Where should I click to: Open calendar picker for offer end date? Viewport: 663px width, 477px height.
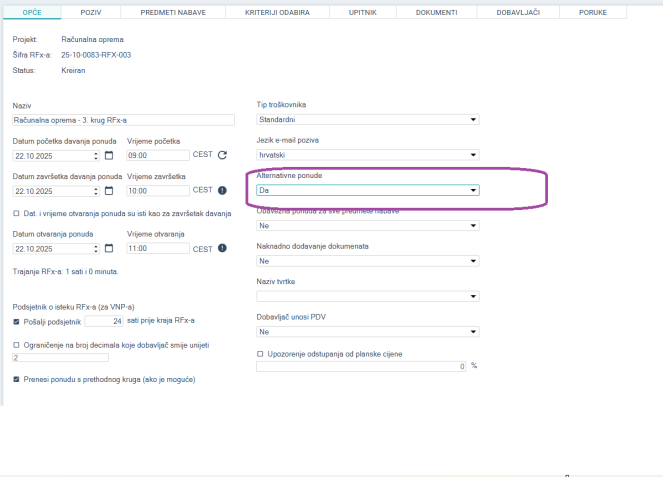(x=109, y=190)
